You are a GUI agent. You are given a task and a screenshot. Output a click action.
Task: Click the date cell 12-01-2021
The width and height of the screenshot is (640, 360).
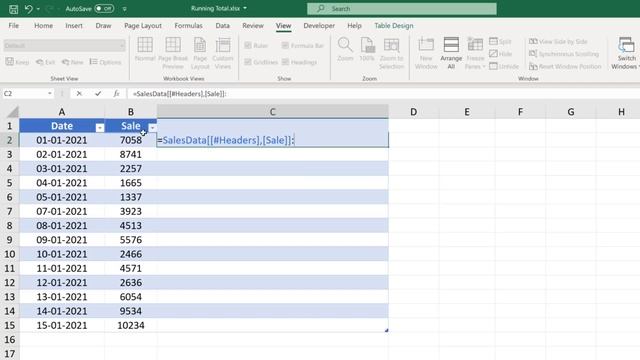pyautogui.click(x=62, y=282)
